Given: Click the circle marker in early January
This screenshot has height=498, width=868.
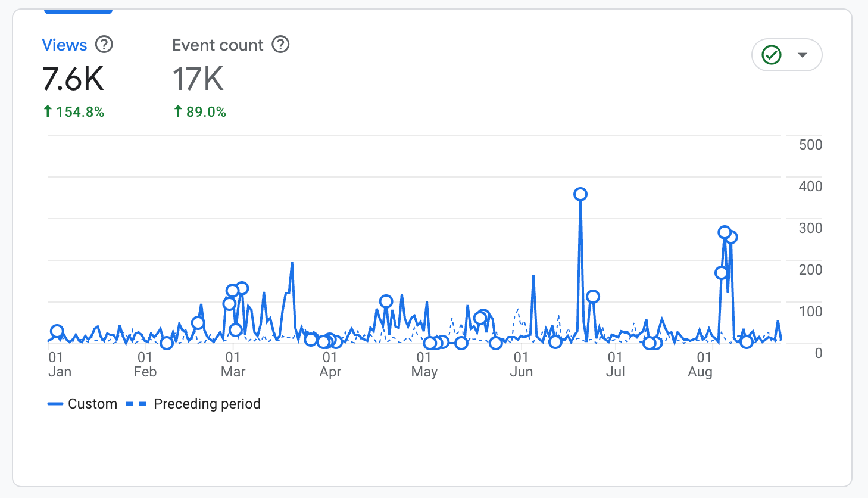Looking at the screenshot, I should click(57, 331).
